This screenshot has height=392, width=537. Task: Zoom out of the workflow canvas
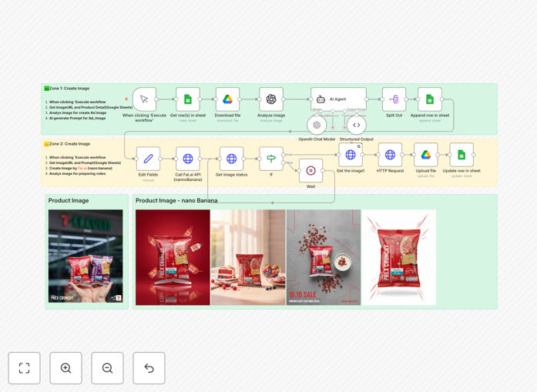[107, 368]
